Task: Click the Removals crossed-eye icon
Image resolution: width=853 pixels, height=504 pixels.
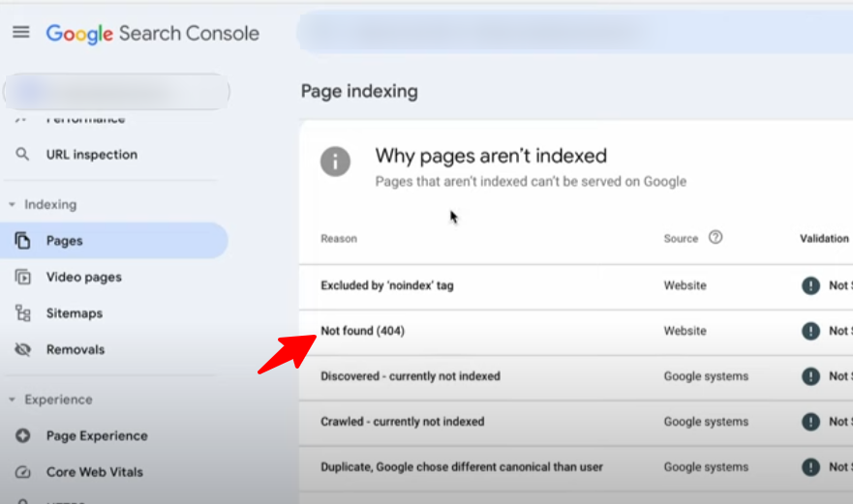Action: point(22,349)
